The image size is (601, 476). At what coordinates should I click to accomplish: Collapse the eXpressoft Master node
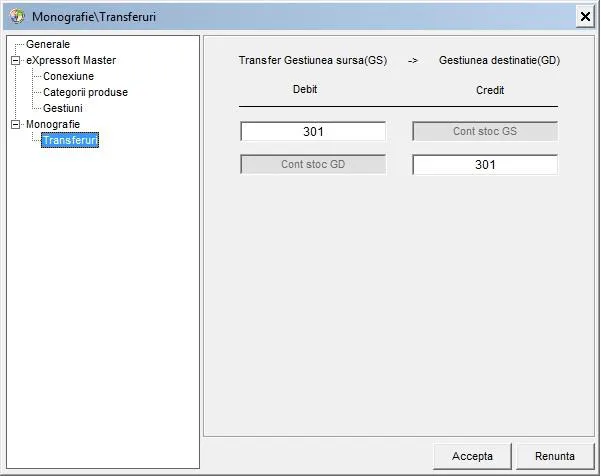tap(16, 61)
